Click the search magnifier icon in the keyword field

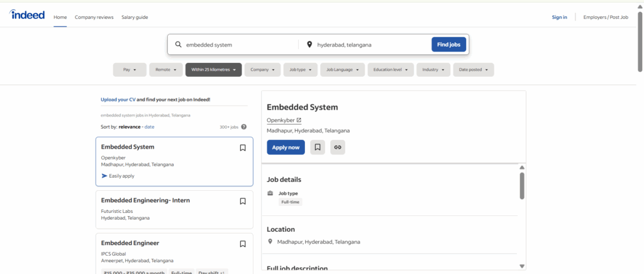tap(178, 45)
